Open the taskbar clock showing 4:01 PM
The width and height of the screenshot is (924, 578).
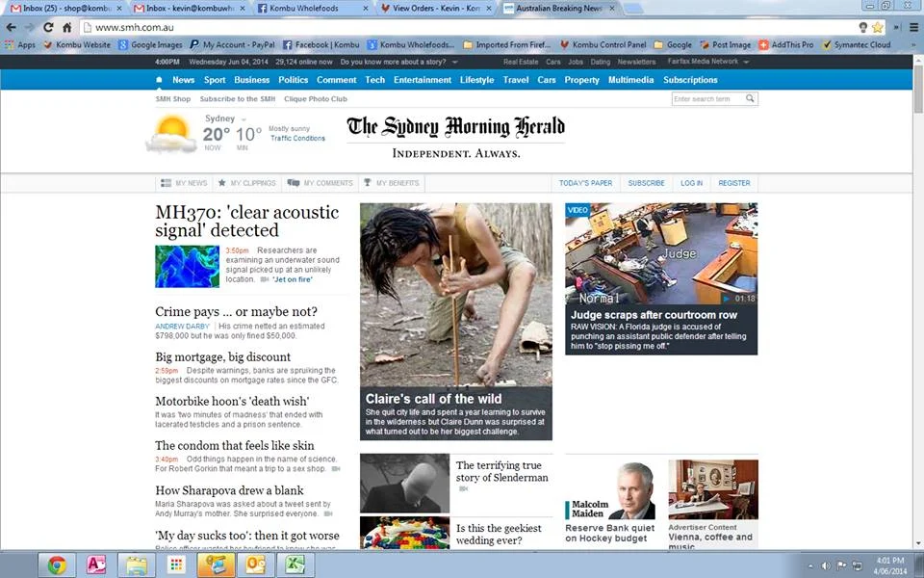point(889,565)
